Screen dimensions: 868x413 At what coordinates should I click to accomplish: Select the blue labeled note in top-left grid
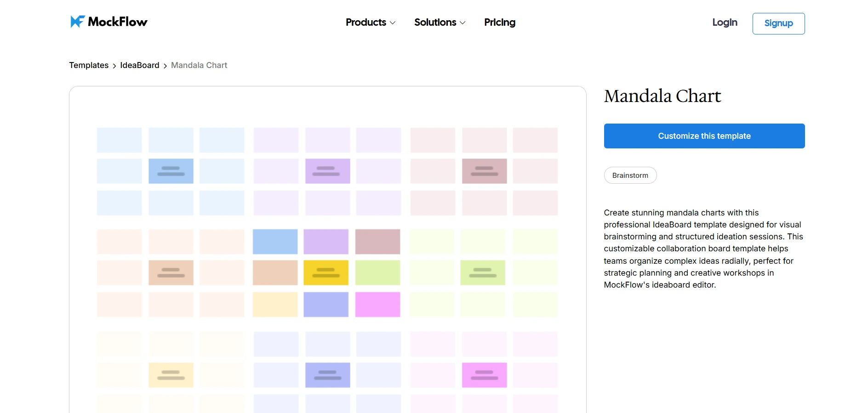(171, 171)
